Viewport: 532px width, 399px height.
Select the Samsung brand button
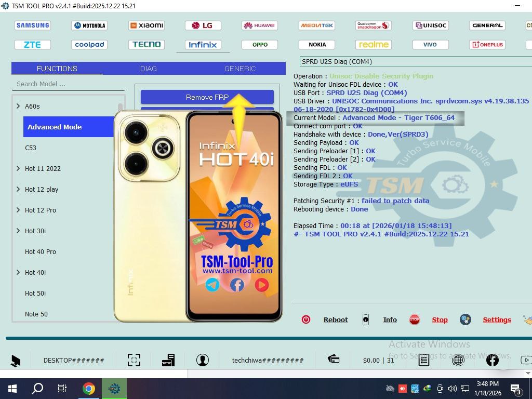(x=33, y=25)
